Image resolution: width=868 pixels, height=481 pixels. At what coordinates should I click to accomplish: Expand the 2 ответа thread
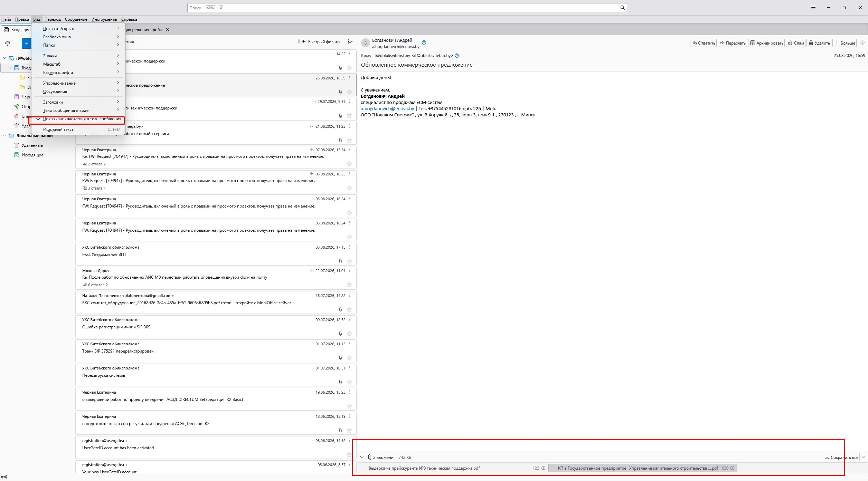coord(94,164)
